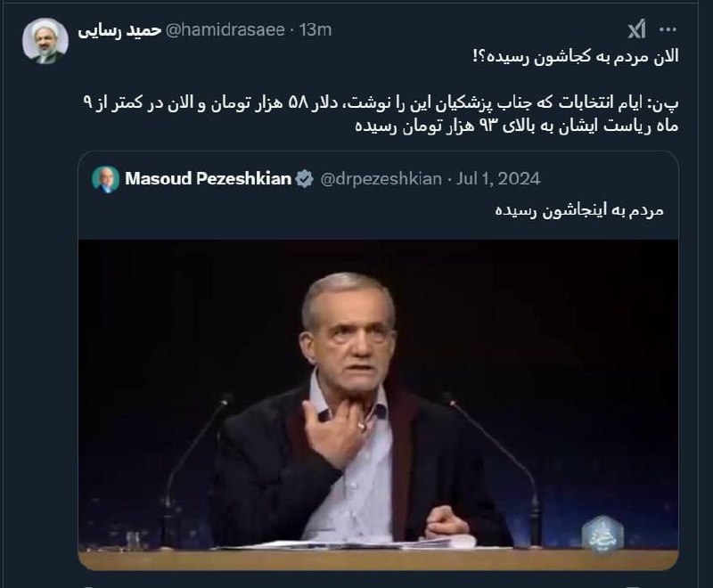This screenshot has width=713, height=588.
Task: Click the verified badge beside Masoud Pezeshkian
Action: click(305, 179)
